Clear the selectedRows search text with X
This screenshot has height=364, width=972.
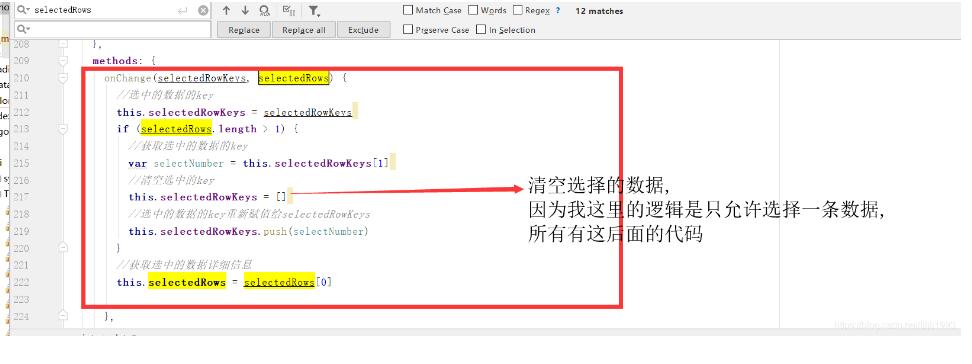[203, 11]
